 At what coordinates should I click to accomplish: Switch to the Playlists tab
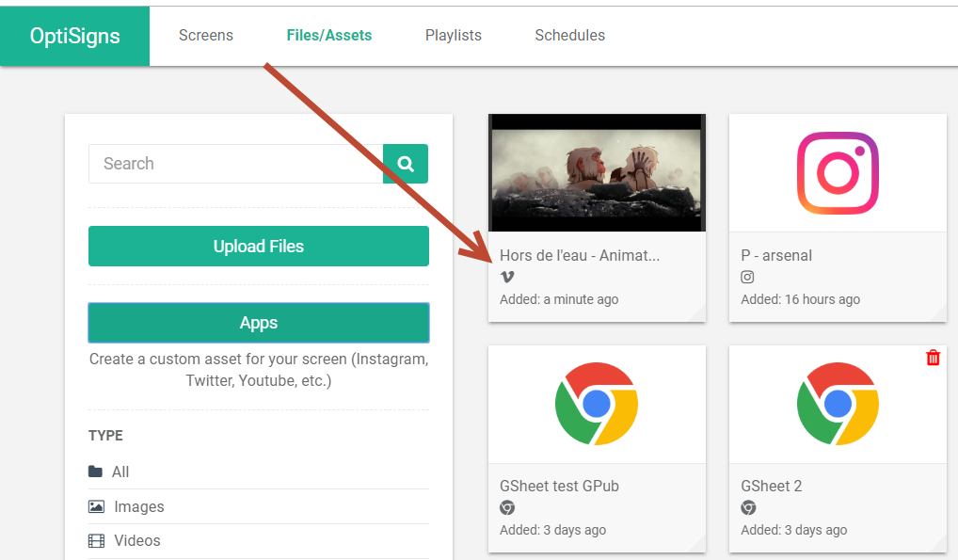coord(454,36)
